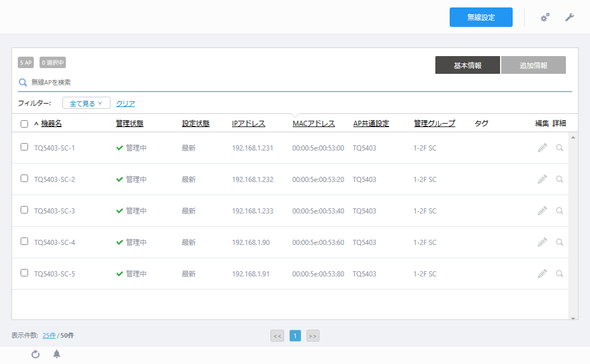The width and height of the screenshot is (590, 364).
Task: Click the 0 選択中 badge
Action: [x=53, y=62]
